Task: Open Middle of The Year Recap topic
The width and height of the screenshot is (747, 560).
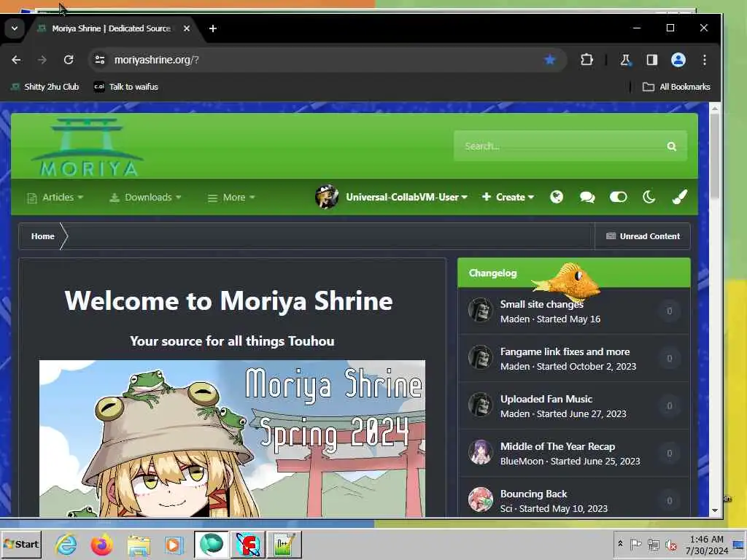Action: 558,447
